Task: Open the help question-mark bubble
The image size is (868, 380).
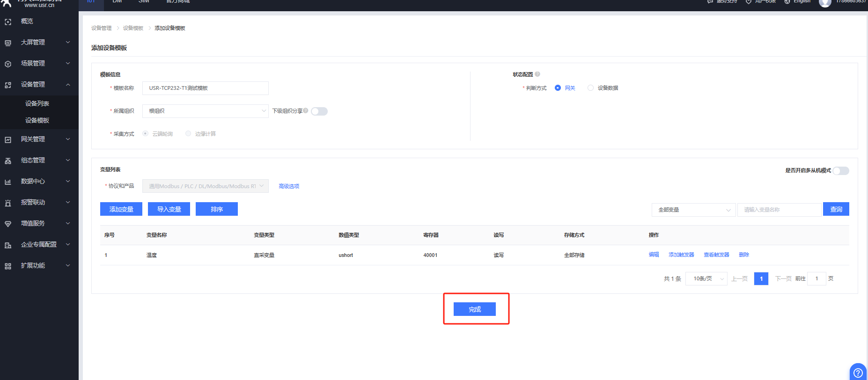Action: tap(858, 373)
